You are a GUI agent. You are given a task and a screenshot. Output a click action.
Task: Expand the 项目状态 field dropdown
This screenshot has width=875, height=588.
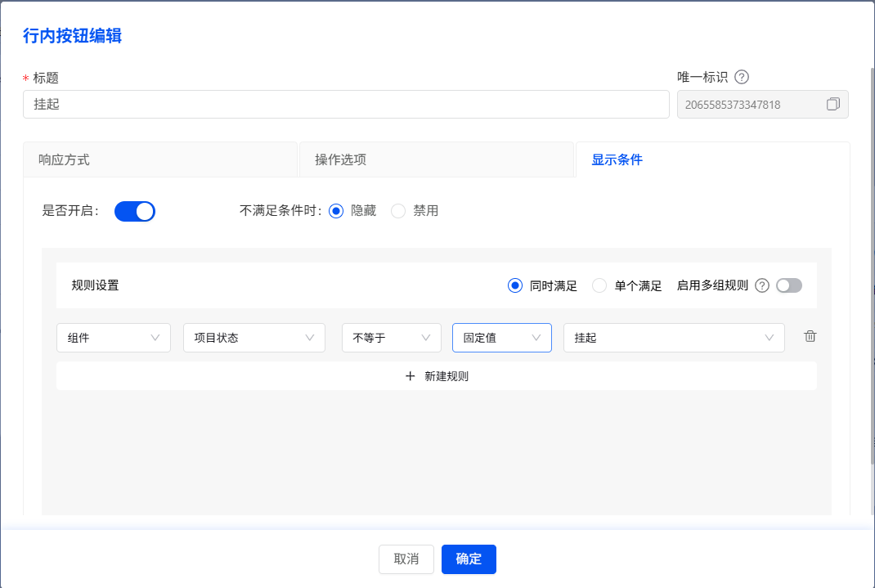pyautogui.click(x=254, y=338)
